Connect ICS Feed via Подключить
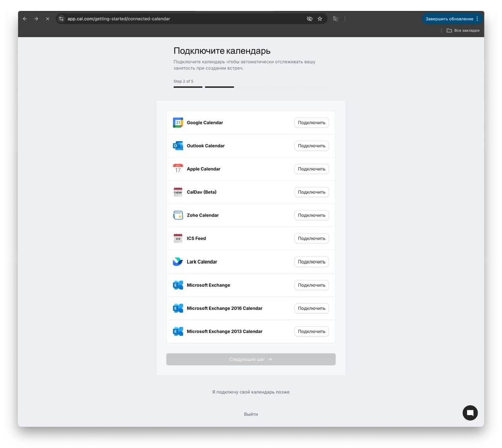 [x=311, y=239]
